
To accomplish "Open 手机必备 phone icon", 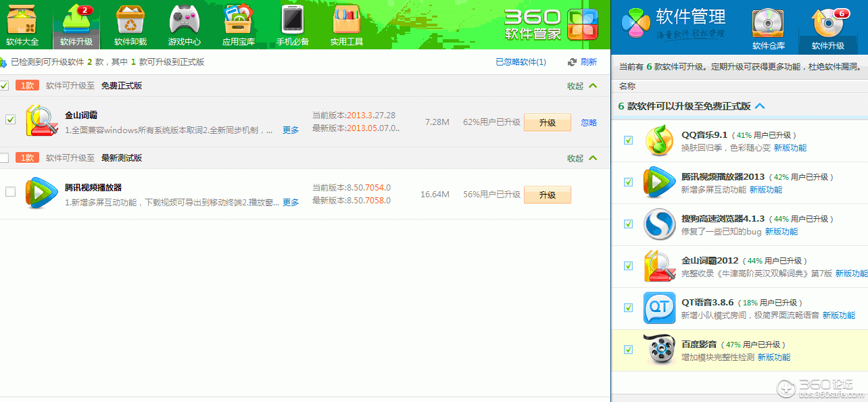I will point(293,25).
